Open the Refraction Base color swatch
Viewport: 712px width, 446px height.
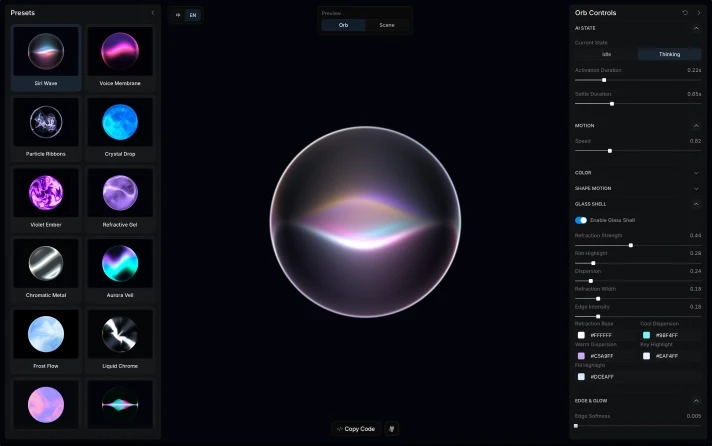(581, 335)
